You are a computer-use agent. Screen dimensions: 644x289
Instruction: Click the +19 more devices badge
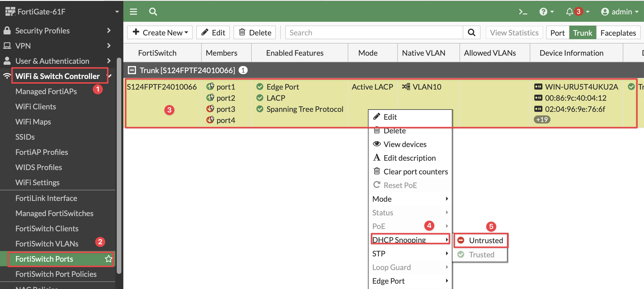[542, 119]
